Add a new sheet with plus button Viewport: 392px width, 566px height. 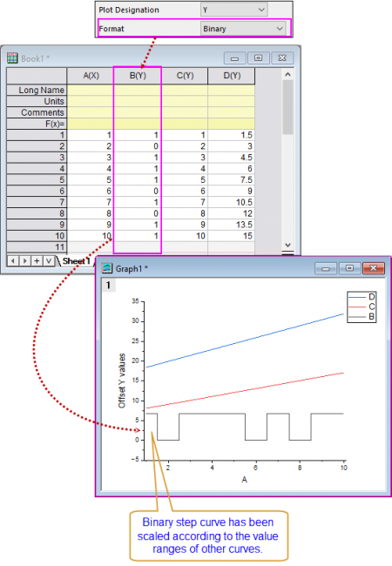pos(37,260)
